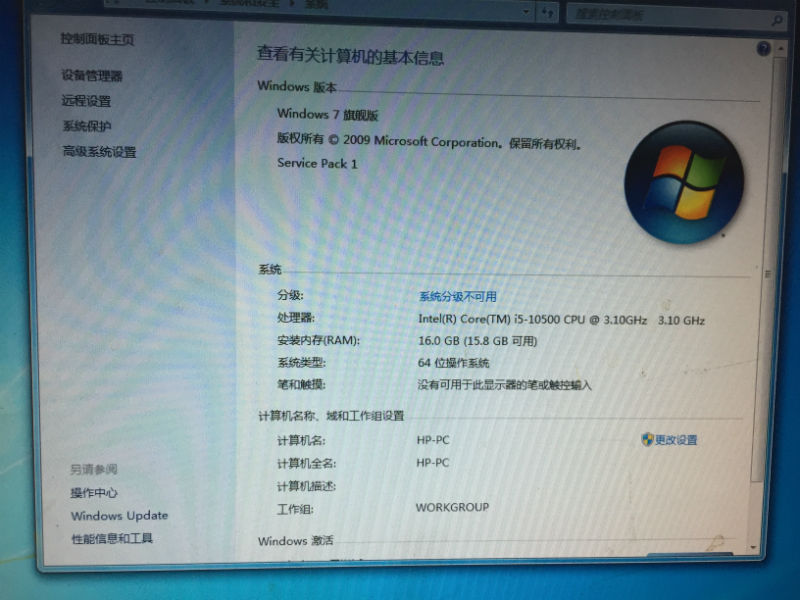Click the pen and touch value text
Image resolution: width=800 pixels, height=600 pixels.
[x=504, y=385]
